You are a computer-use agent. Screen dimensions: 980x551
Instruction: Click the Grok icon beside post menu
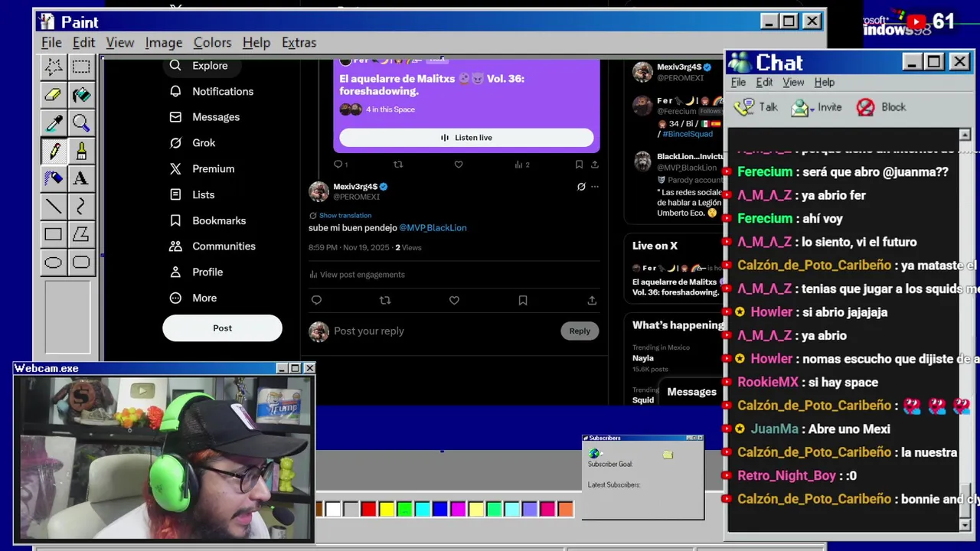pos(581,187)
